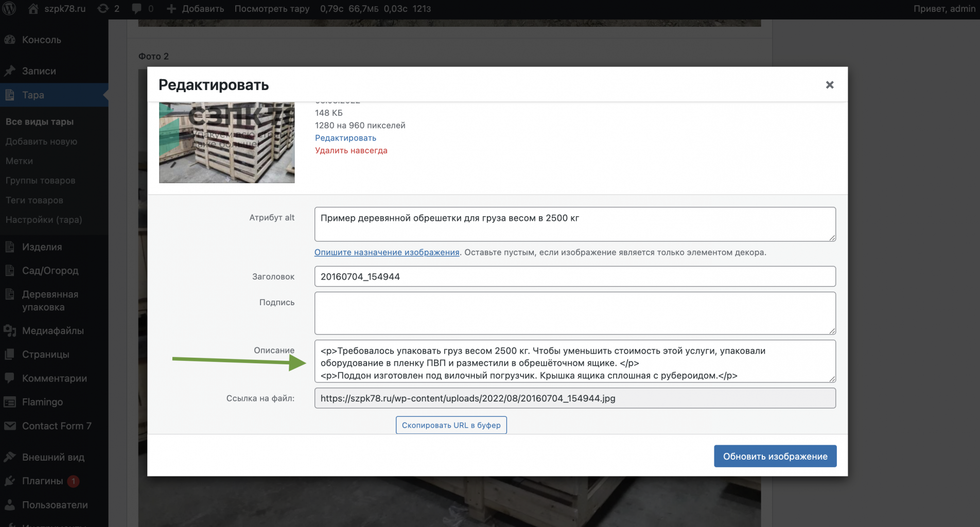
Task: Click Посмотреть тару in admin bar
Action: [272, 9]
